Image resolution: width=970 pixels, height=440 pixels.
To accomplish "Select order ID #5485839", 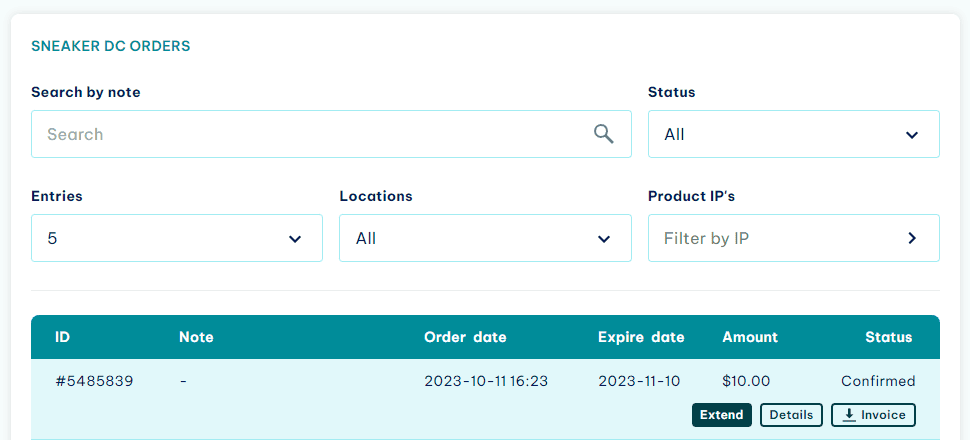I will click(x=94, y=381).
